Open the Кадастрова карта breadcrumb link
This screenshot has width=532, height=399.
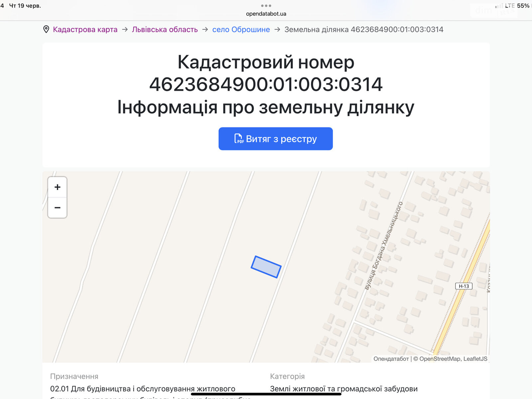pyautogui.click(x=85, y=30)
